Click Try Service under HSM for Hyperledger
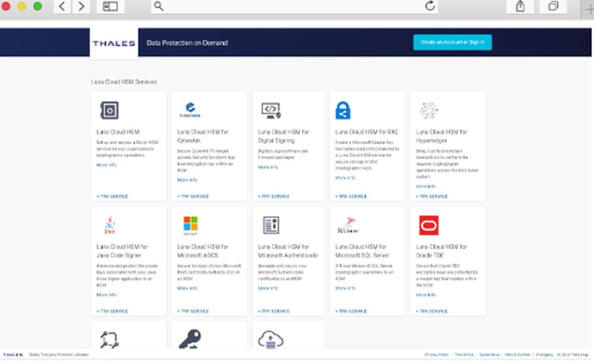 click(432, 197)
